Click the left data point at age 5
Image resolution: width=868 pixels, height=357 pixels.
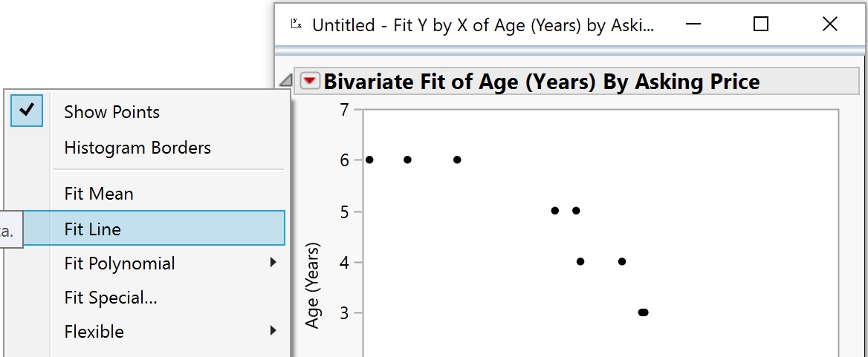click(x=555, y=211)
